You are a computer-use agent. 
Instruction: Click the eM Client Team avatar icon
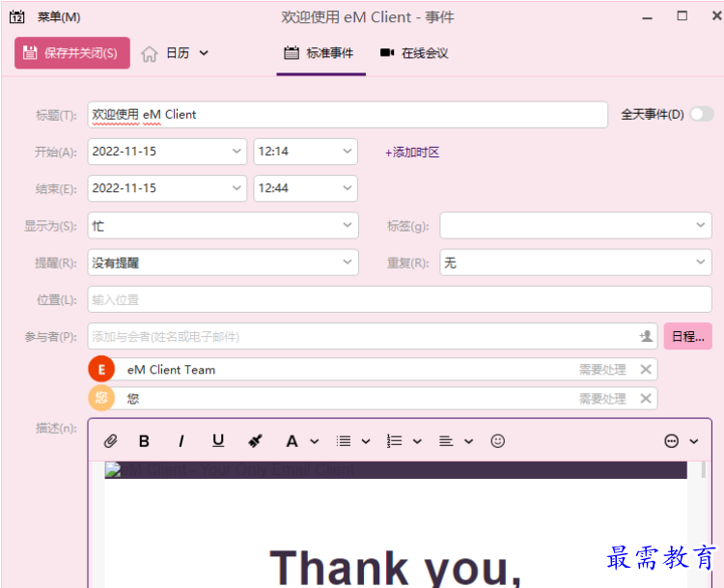(x=101, y=369)
